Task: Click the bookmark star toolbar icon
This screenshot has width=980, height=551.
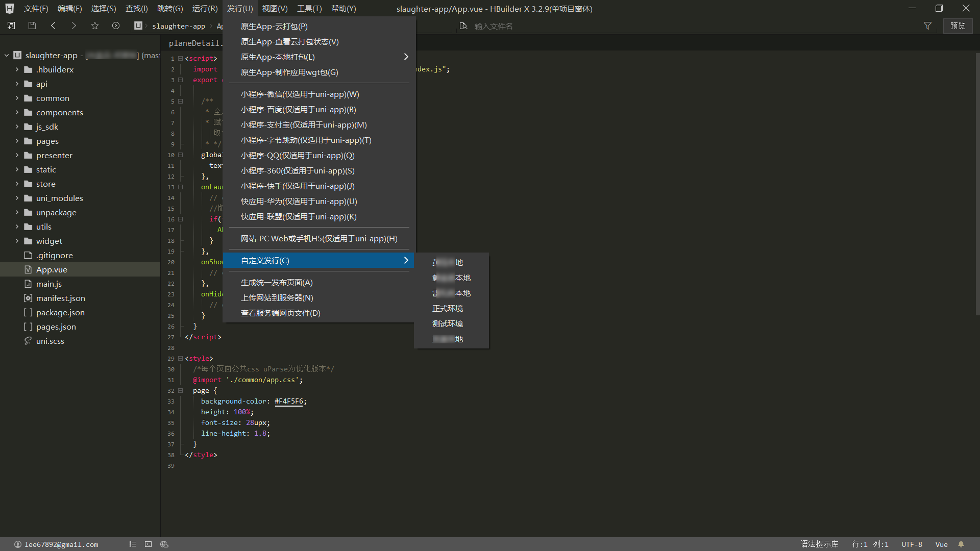Action: tap(95, 26)
